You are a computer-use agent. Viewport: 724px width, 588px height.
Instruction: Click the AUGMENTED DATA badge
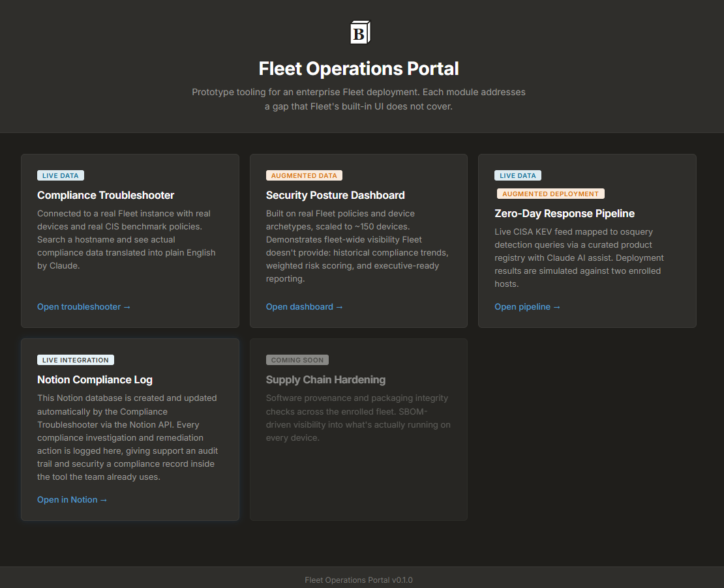[304, 175]
